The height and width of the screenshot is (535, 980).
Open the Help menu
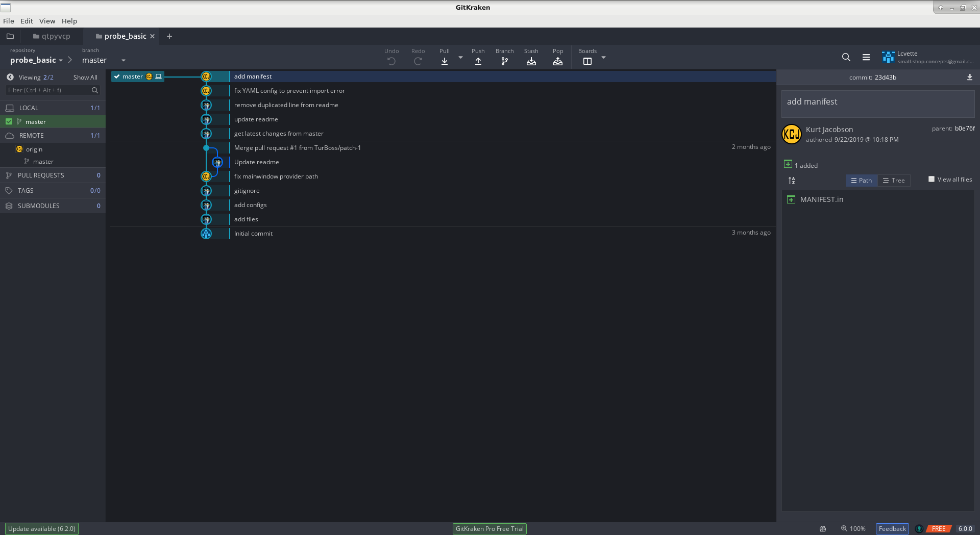69,21
